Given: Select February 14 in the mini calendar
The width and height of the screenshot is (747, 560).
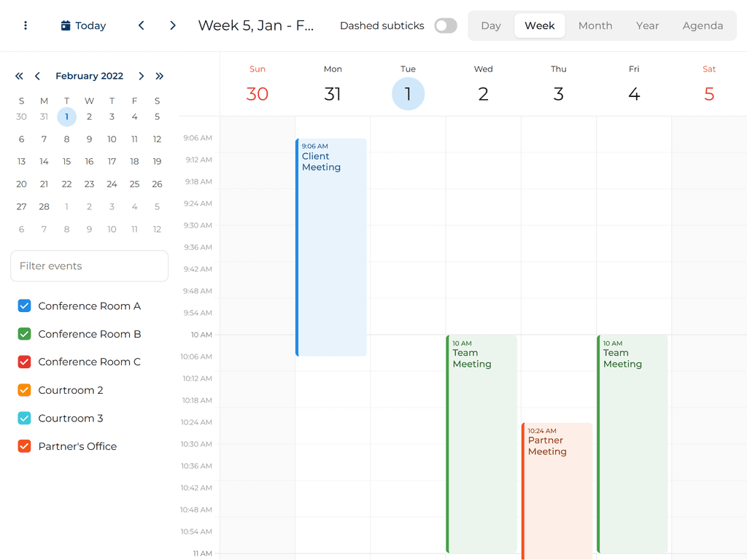Looking at the screenshot, I should coord(44,161).
